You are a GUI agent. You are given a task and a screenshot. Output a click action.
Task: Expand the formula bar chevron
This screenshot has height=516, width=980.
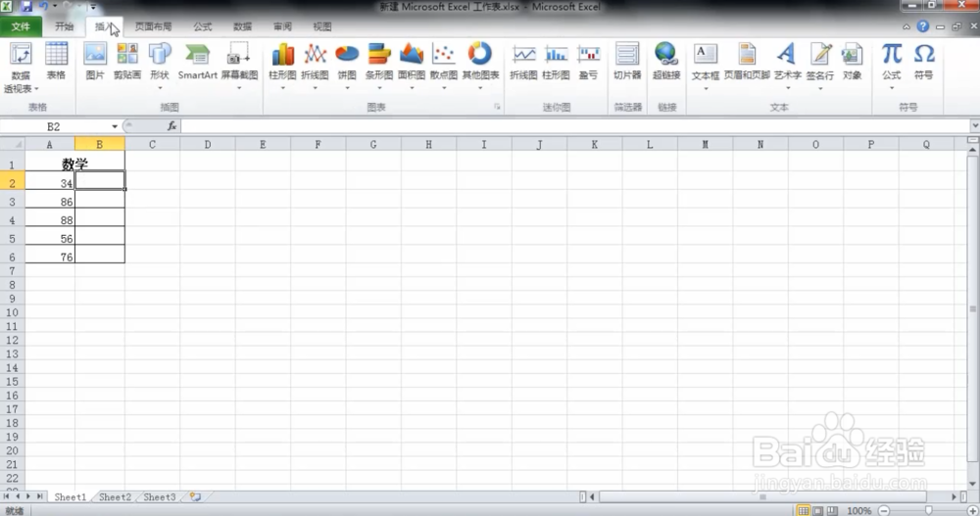point(974,126)
